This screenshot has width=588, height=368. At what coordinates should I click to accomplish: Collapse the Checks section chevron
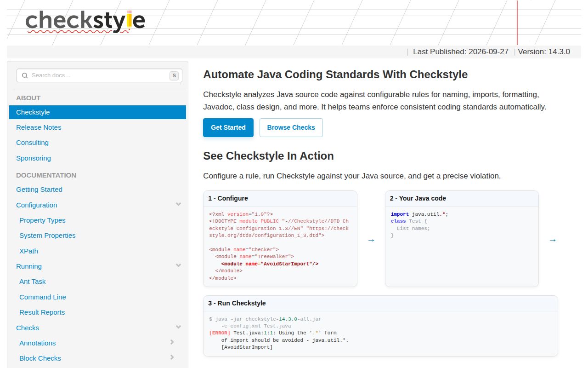pos(178,327)
